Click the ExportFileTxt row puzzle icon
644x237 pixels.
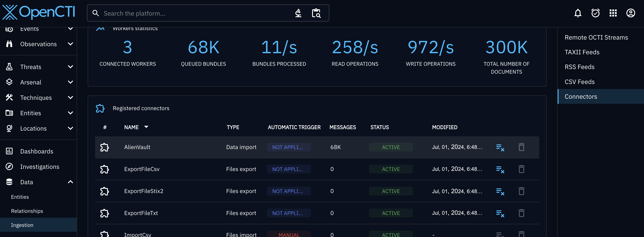tap(104, 213)
